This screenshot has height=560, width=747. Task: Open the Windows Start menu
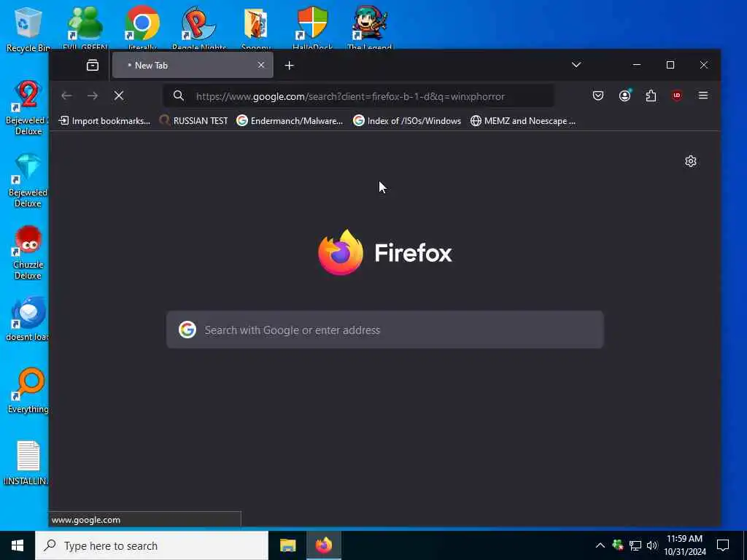point(18,545)
